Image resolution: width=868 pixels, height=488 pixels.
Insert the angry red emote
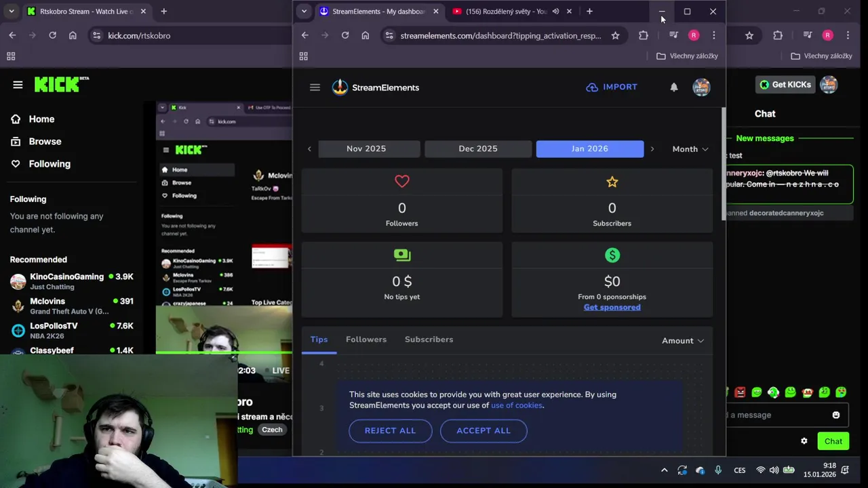740,392
